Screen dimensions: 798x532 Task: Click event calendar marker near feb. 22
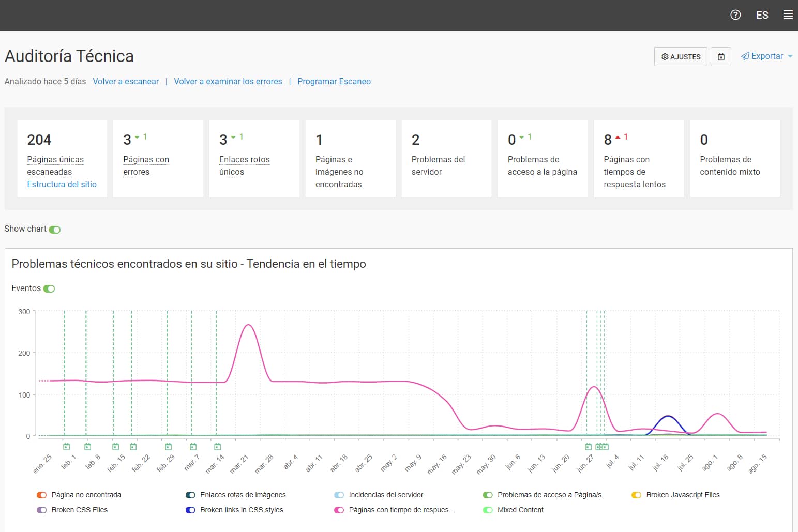pyautogui.click(x=133, y=447)
